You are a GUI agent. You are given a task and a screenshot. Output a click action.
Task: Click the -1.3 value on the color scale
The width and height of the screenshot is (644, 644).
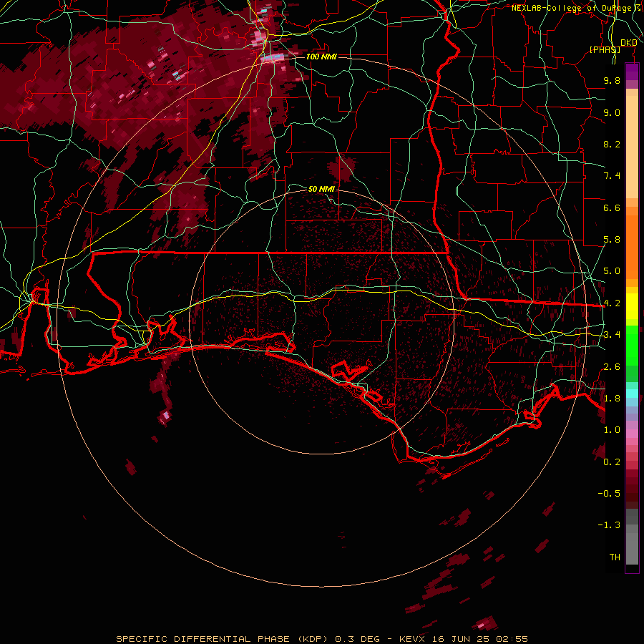[609, 525]
